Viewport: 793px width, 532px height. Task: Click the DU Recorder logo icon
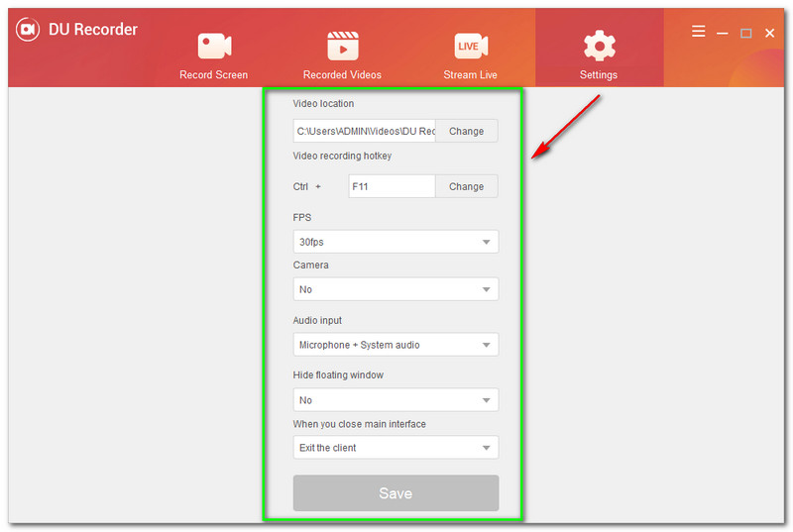tap(27, 30)
